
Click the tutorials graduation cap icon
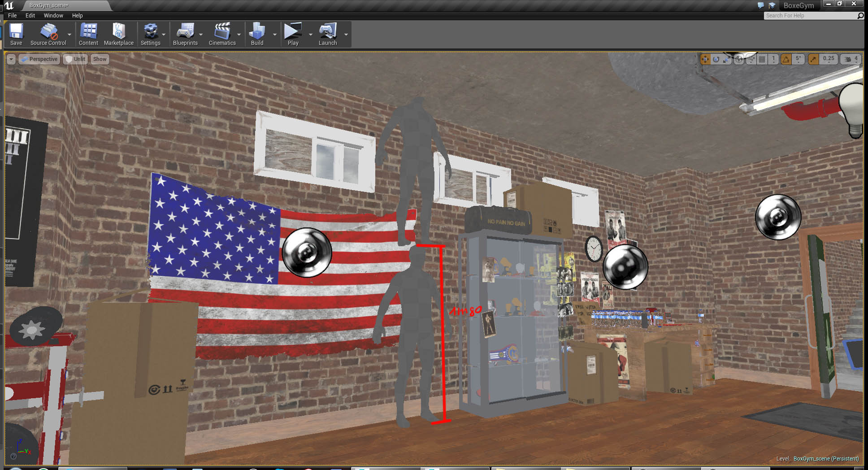coord(772,5)
